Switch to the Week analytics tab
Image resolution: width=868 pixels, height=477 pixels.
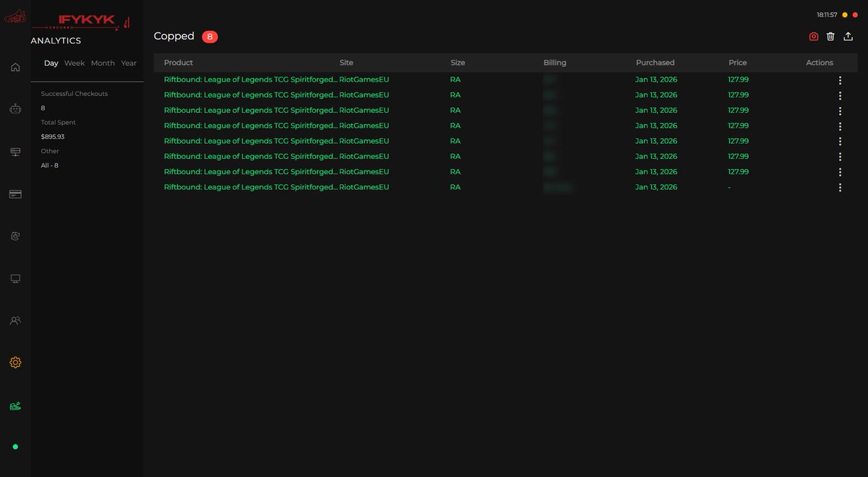point(74,63)
